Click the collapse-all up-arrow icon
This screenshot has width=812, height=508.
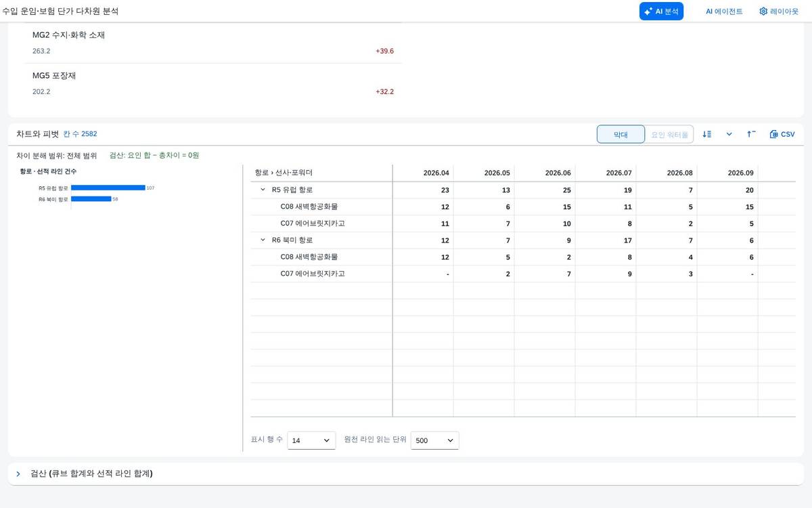751,134
